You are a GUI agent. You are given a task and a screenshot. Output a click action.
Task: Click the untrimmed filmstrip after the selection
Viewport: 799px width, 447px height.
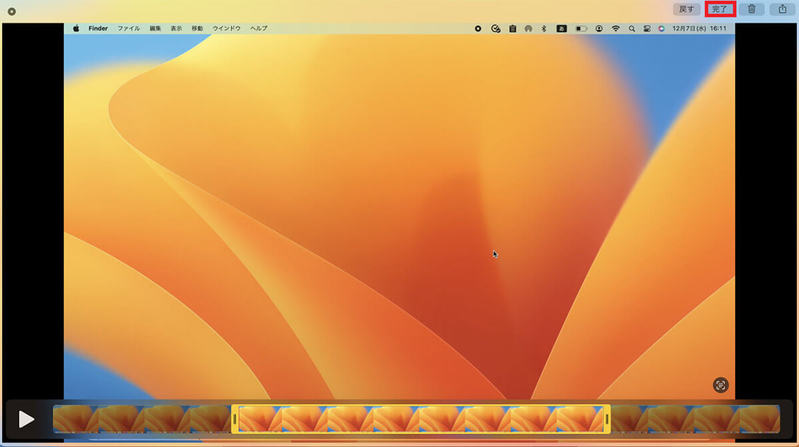click(x=695, y=419)
